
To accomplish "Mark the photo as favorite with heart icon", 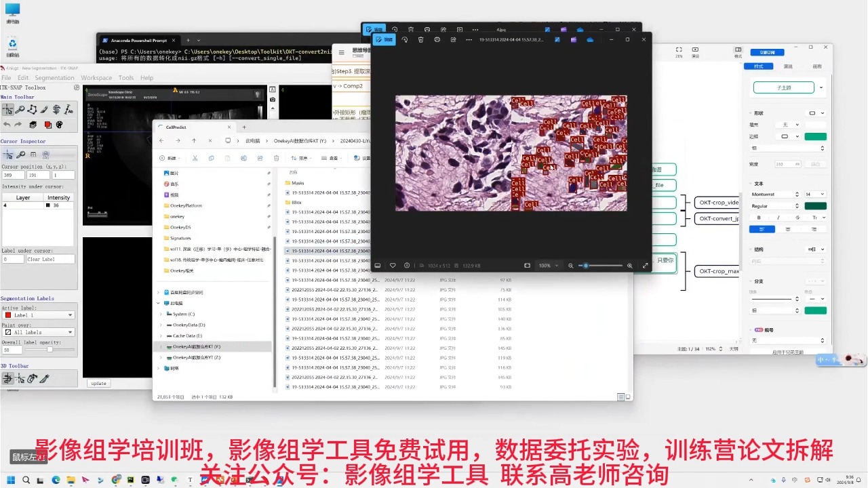I will pyautogui.click(x=393, y=266).
